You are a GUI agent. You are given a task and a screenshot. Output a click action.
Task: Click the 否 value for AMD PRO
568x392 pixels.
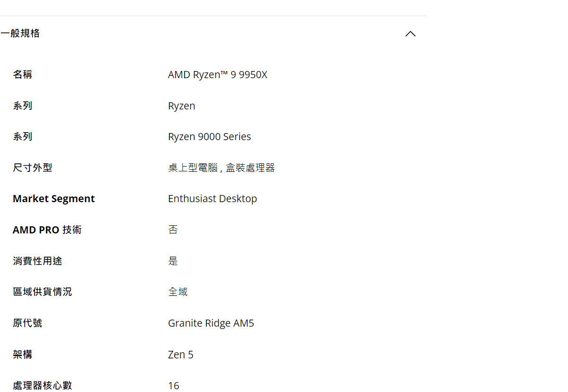[x=173, y=230]
